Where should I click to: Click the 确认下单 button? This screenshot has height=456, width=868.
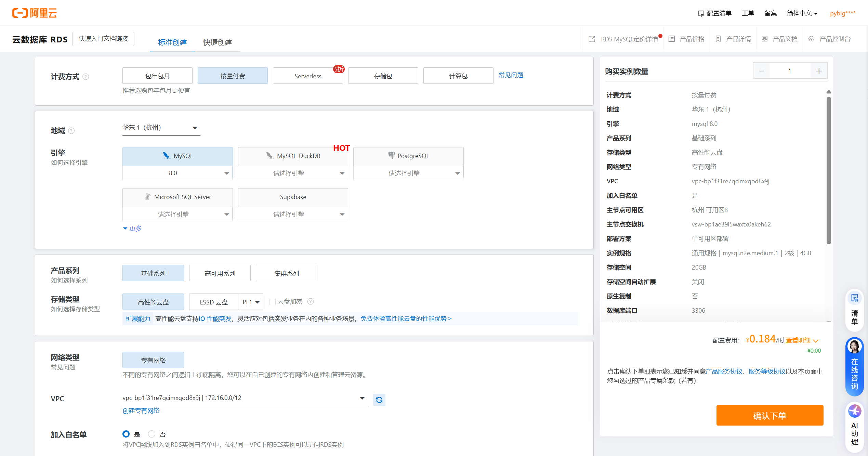pyautogui.click(x=770, y=415)
